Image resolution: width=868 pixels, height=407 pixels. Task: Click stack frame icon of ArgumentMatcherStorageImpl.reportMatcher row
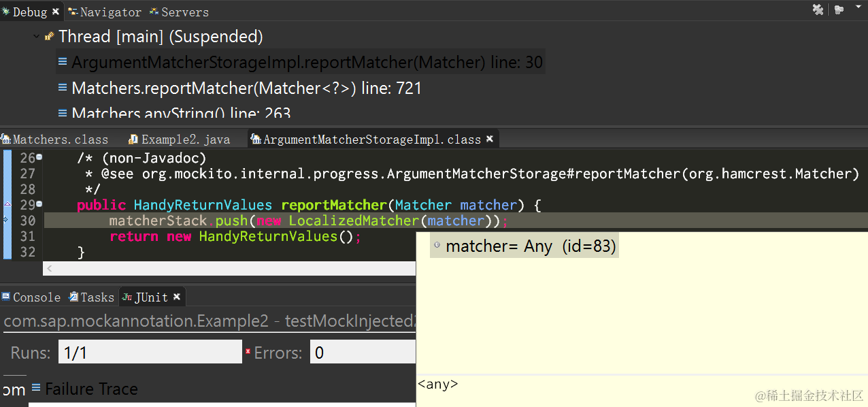pos(63,62)
